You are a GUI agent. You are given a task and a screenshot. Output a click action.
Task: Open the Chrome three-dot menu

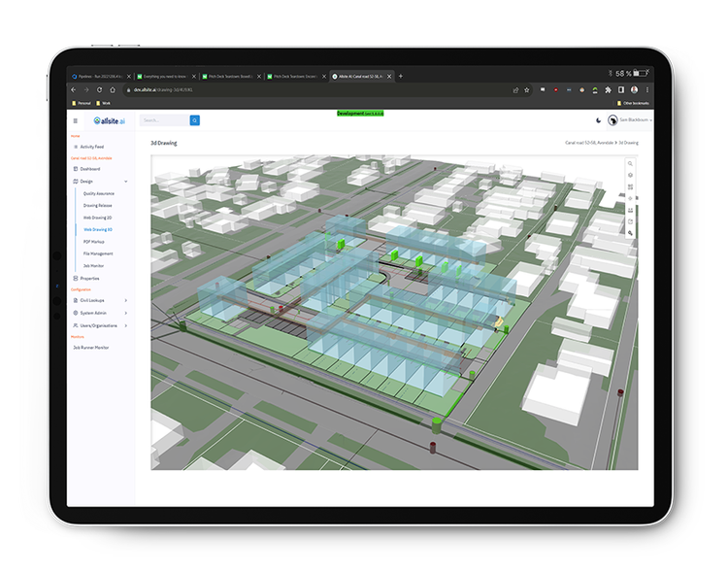647,89
